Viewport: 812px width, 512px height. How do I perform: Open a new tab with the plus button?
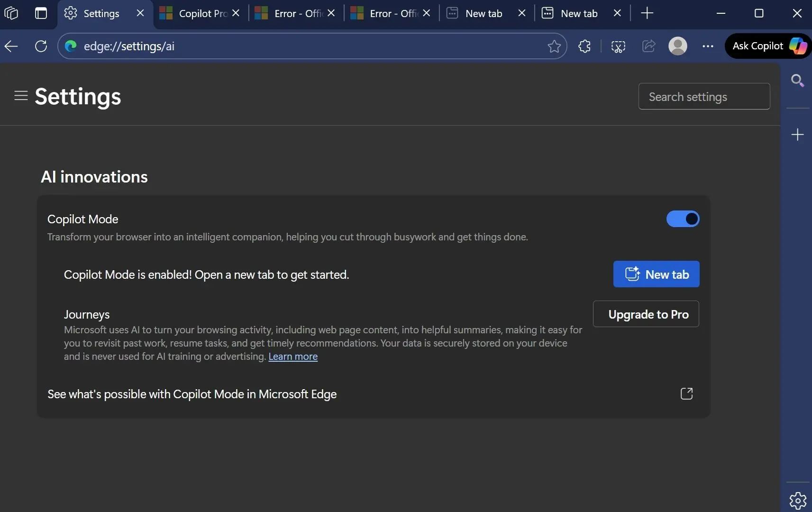(647, 13)
